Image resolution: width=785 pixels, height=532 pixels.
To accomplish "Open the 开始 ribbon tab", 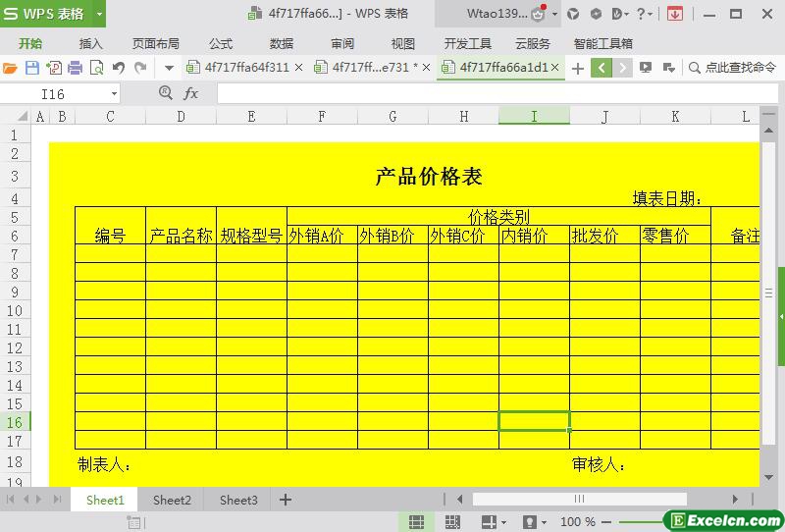I will 30,43.
